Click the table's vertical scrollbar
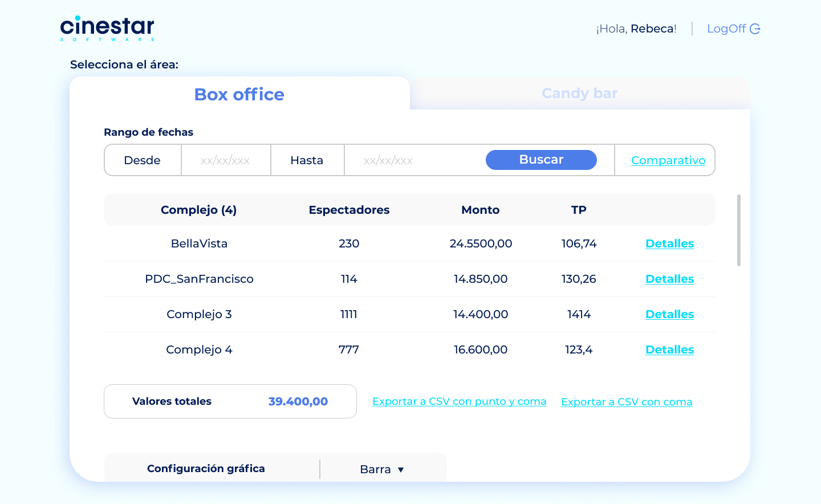The width and height of the screenshot is (821, 504). [x=739, y=230]
